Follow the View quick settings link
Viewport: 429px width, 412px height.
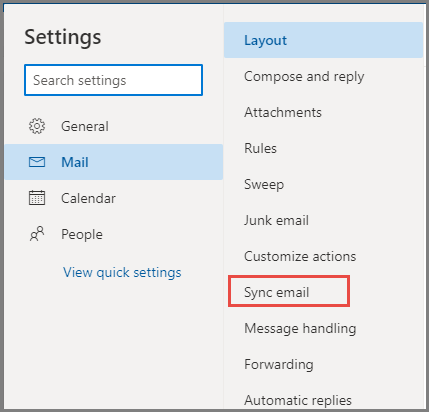(x=122, y=273)
